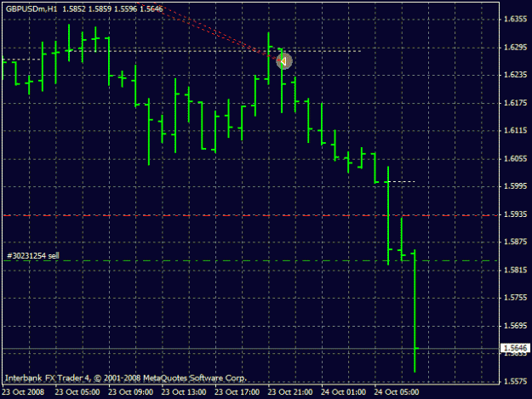Select the green dashed sell order line
Screen dimensions: 532x399
point(251,260)
